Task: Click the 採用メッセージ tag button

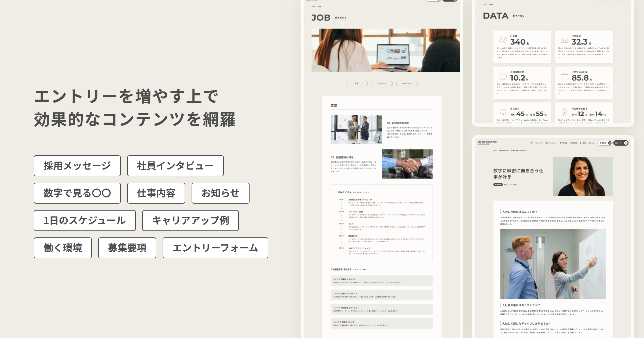Action: tap(77, 166)
